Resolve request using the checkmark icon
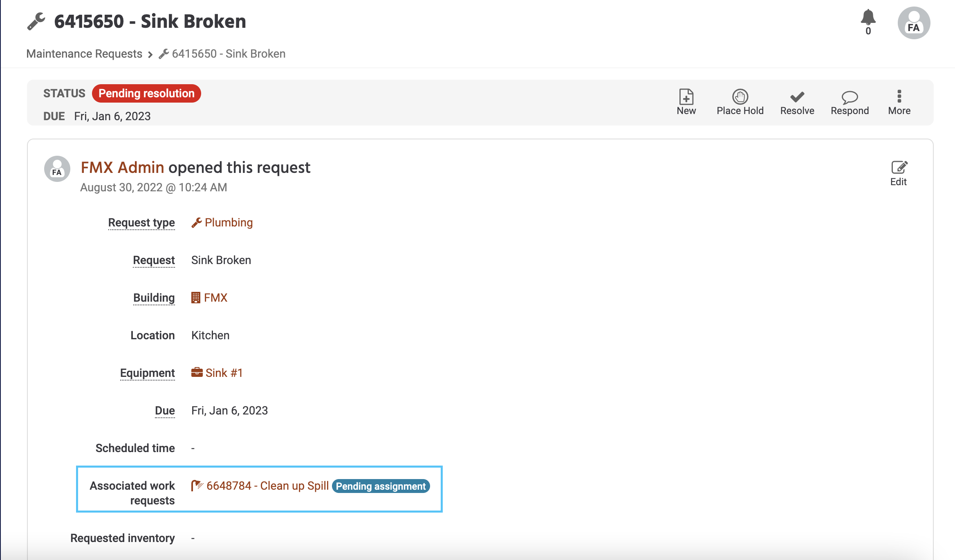 pos(797,97)
